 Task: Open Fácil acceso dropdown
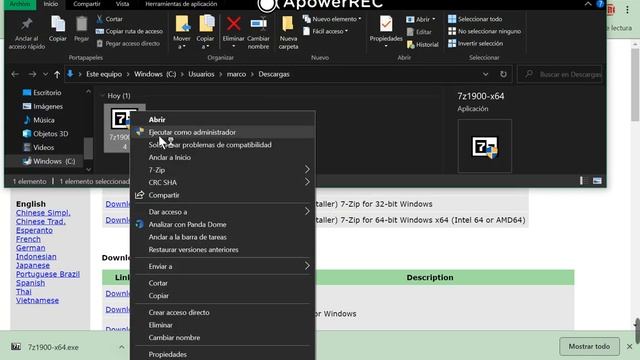tap(325, 31)
